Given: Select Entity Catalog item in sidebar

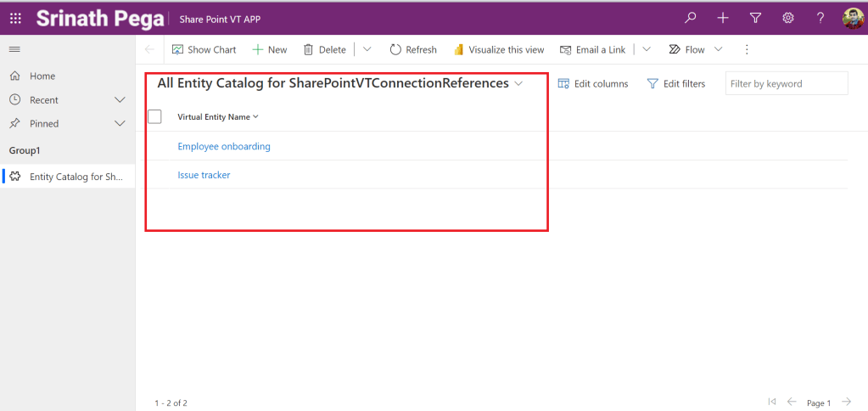Looking at the screenshot, I should pyautogui.click(x=76, y=177).
